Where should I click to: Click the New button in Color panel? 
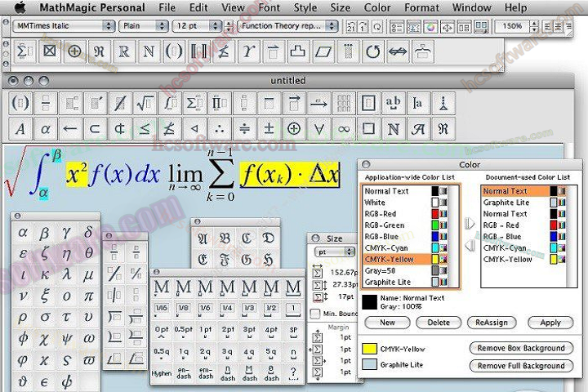point(387,323)
